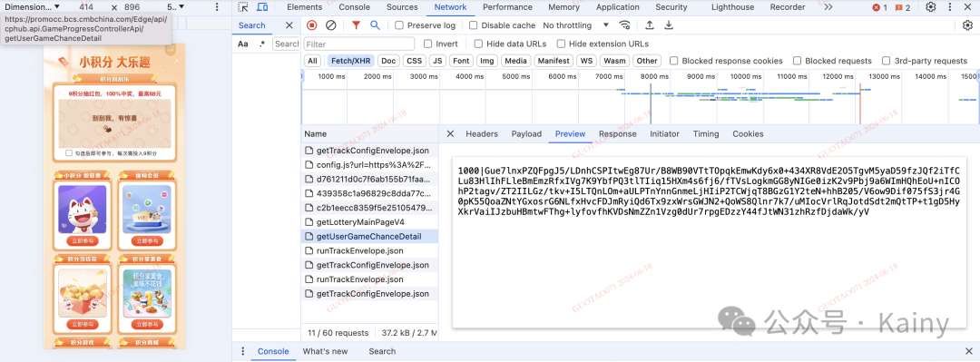Viewport: 980px width, 362px height.
Task: Open Network panel settings gear
Action: pyautogui.click(x=967, y=25)
